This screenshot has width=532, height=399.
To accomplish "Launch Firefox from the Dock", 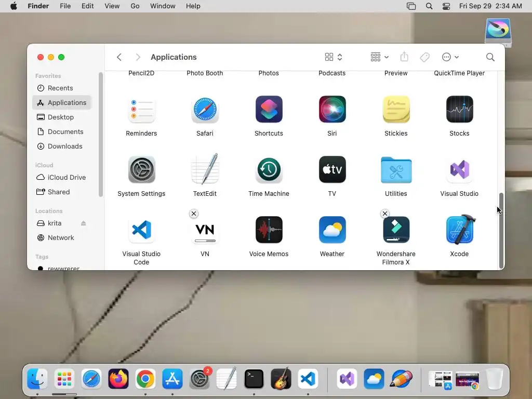I will pyautogui.click(x=118, y=379).
